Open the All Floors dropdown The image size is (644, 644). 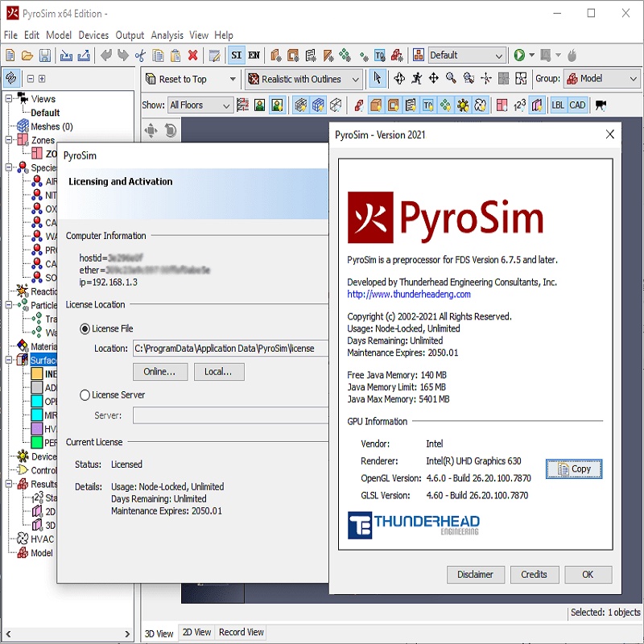click(x=200, y=105)
